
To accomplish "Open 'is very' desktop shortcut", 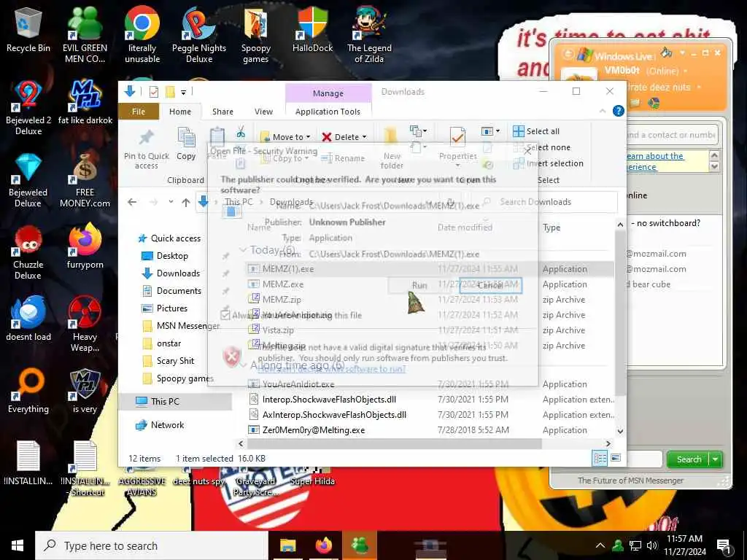I will click(85, 391).
